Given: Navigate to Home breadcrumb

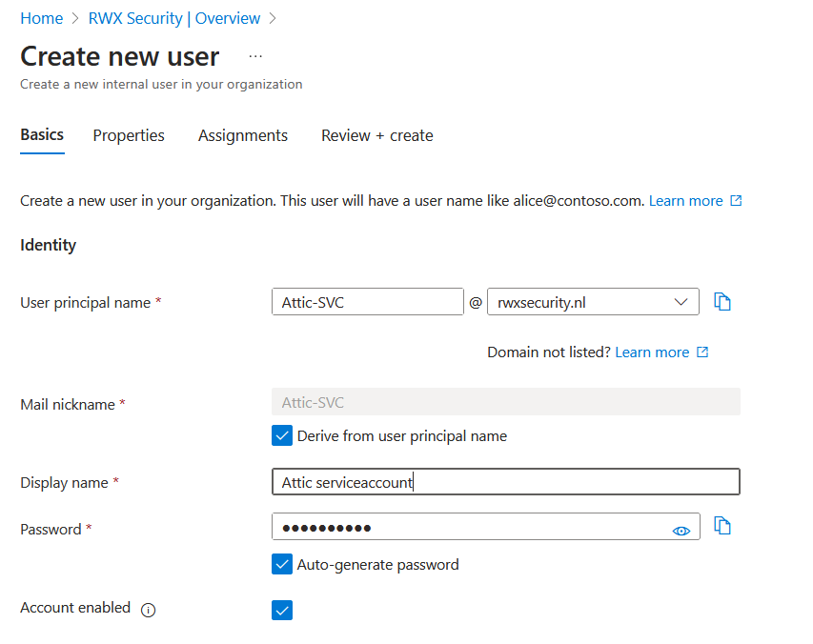Looking at the screenshot, I should (41, 18).
